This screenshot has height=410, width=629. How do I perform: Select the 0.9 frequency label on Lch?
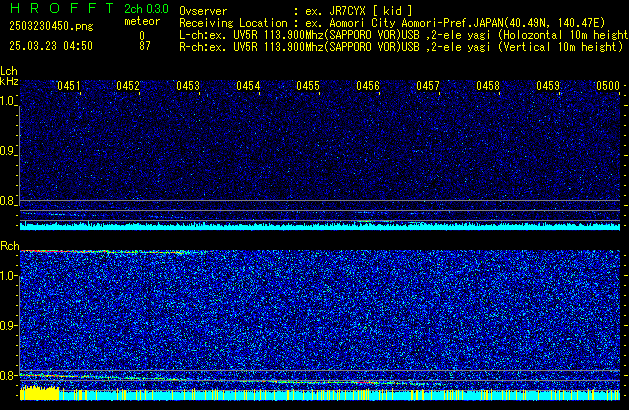coord(8,151)
